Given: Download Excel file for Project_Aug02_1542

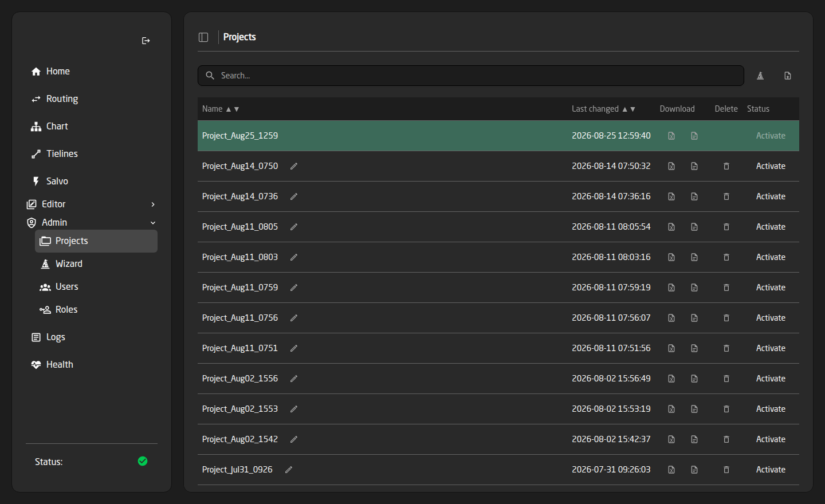Looking at the screenshot, I should pos(671,439).
